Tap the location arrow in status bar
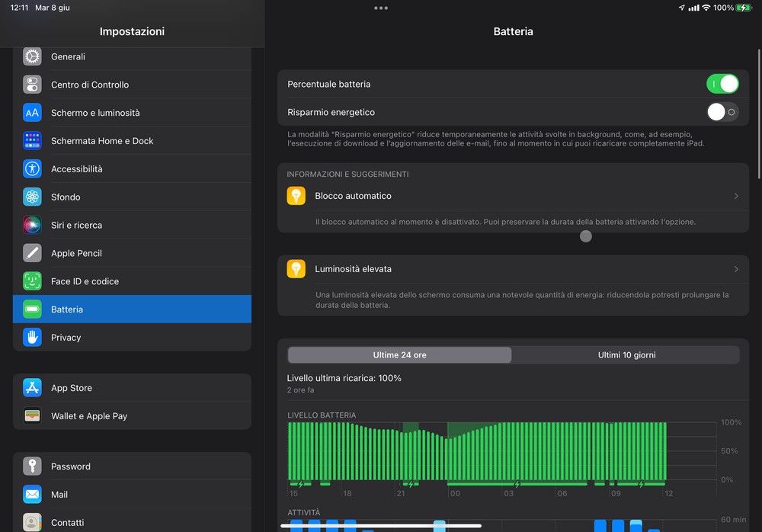The height and width of the screenshot is (532, 762). pyautogui.click(x=682, y=8)
